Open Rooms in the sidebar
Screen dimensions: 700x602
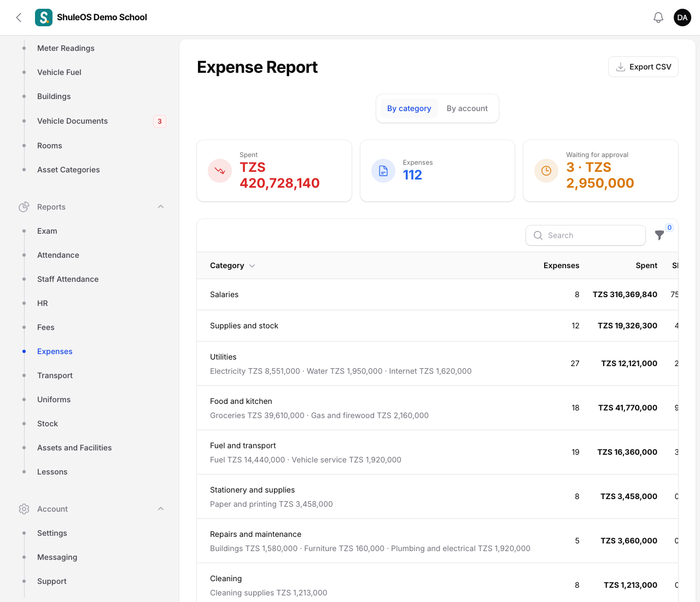[50, 146]
